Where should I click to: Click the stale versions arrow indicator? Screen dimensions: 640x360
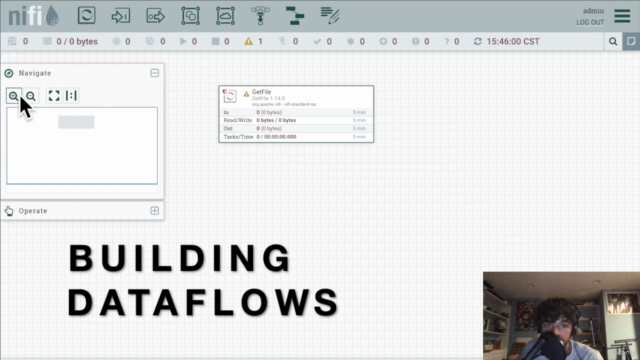tap(388, 41)
